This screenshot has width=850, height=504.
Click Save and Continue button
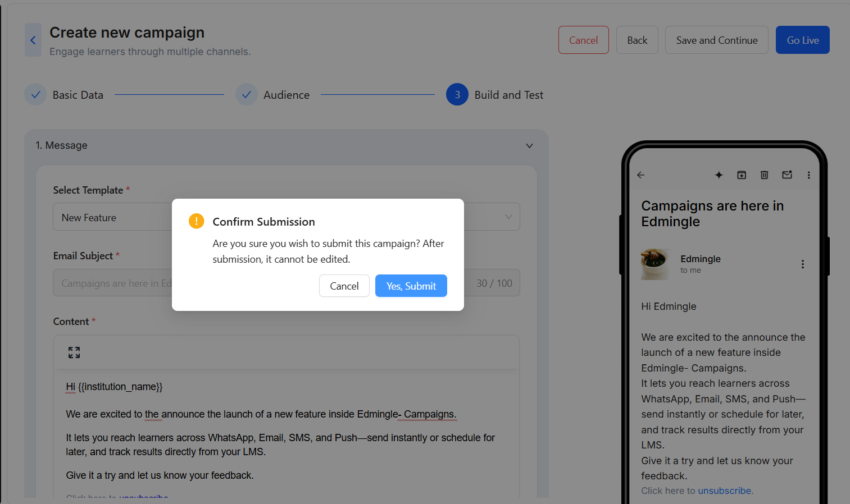point(717,40)
